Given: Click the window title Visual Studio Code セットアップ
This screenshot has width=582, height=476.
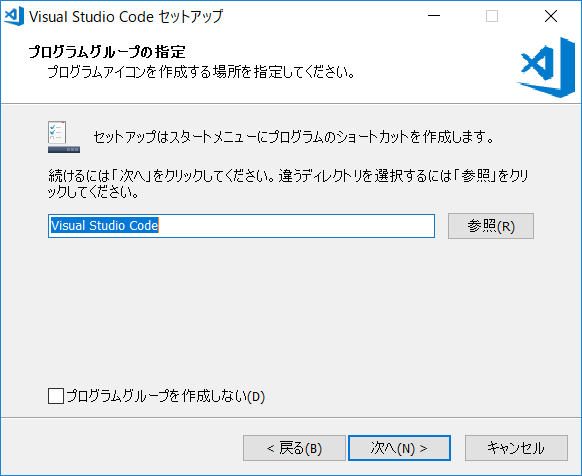Looking at the screenshot, I should [x=126, y=16].
